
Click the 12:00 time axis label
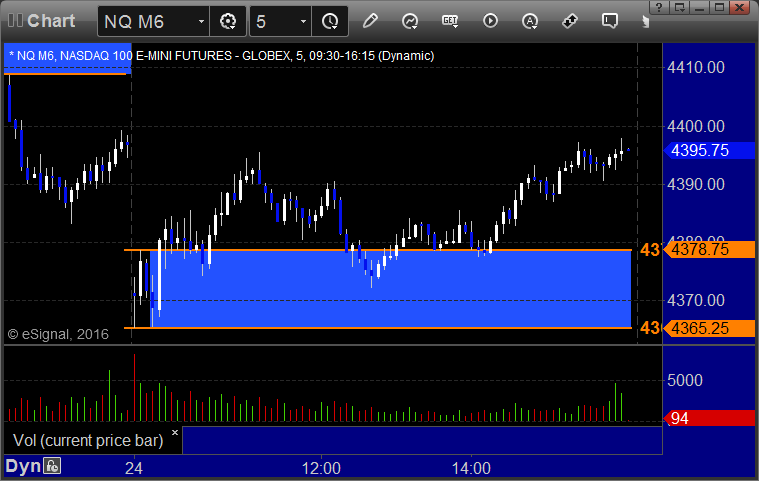pos(321,468)
